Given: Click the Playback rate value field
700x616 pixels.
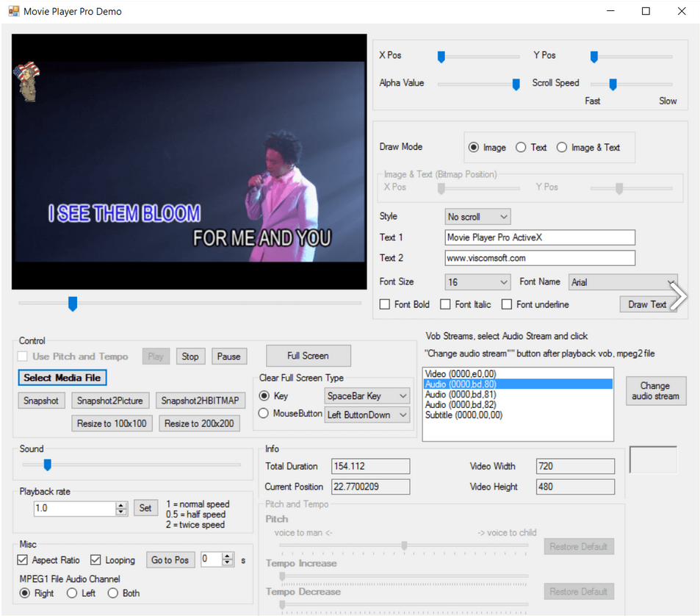Looking at the screenshot, I should [x=74, y=509].
